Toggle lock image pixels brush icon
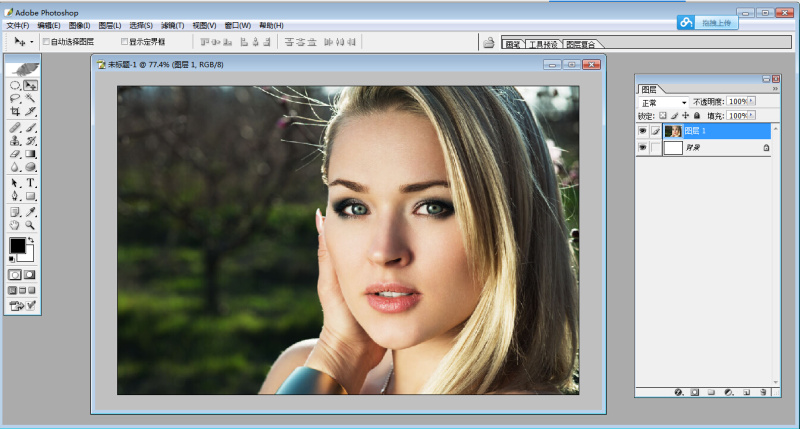Screen dimensions: 800x429 click(x=674, y=116)
